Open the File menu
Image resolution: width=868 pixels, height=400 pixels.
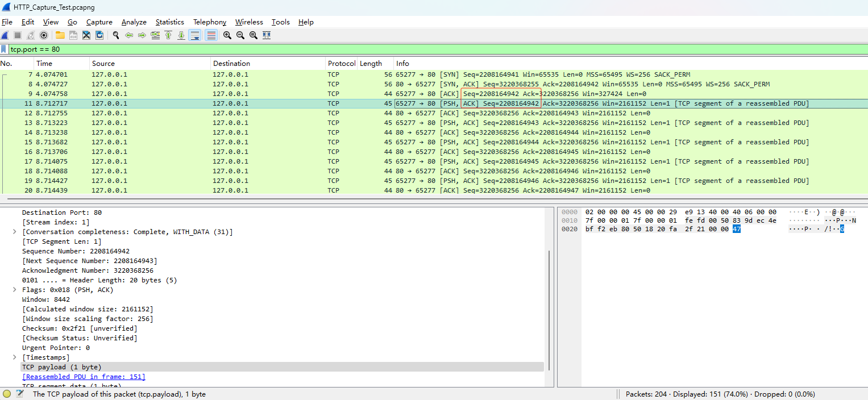[x=7, y=22]
